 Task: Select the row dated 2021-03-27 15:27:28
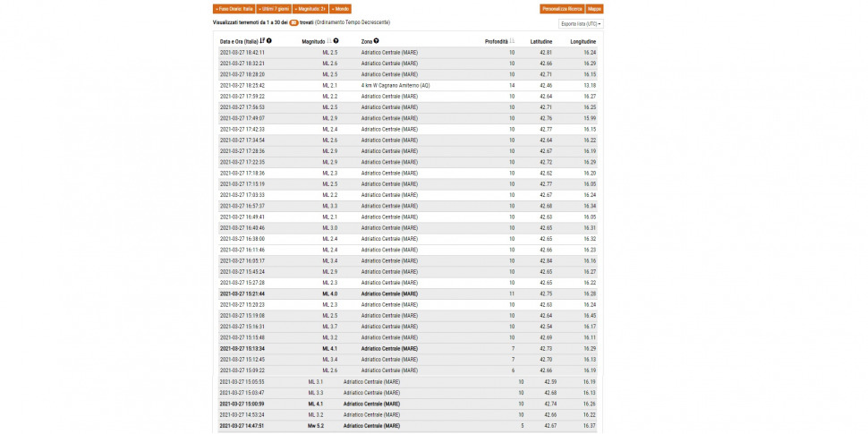pyautogui.click(x=407, y=283)
